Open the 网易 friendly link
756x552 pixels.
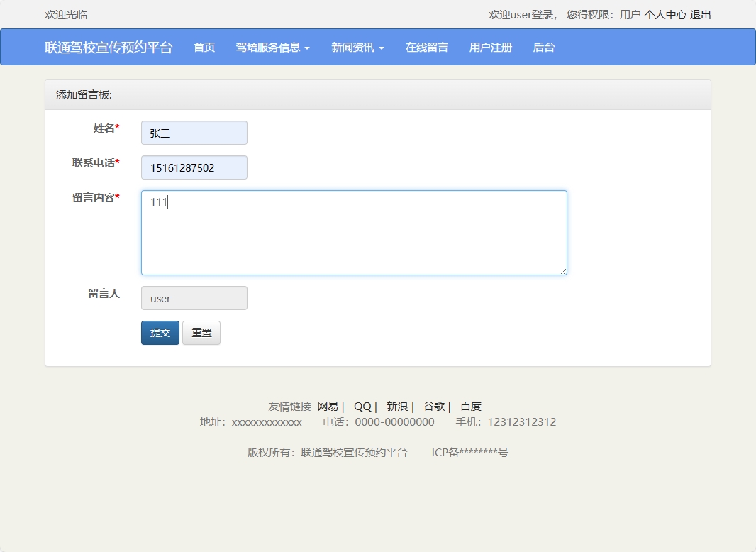pos(328,406)
